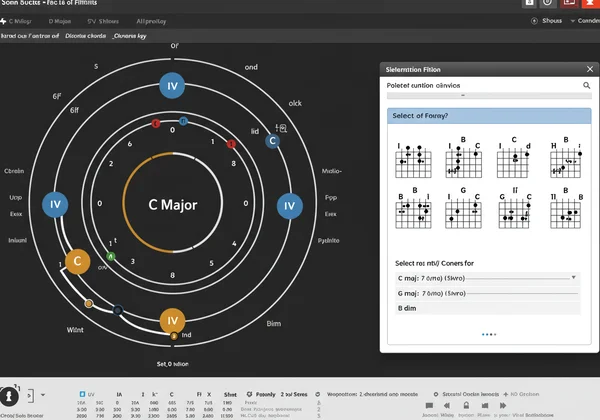Select the blue IV node at top of circle
Screen dimensions: 600x420
[x=172, y=86]
